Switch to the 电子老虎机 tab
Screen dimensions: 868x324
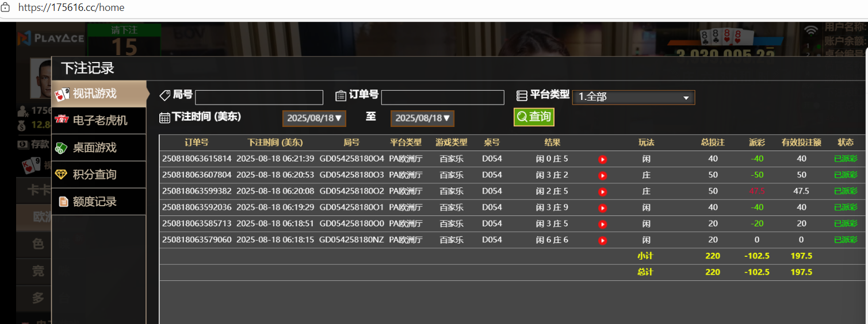[98, 121]
